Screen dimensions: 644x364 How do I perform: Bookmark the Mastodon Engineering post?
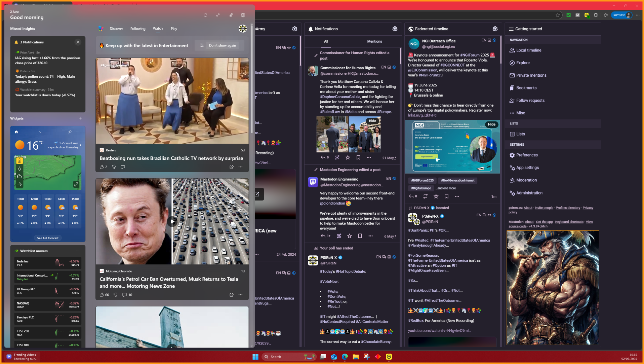[x=360, y=236]
